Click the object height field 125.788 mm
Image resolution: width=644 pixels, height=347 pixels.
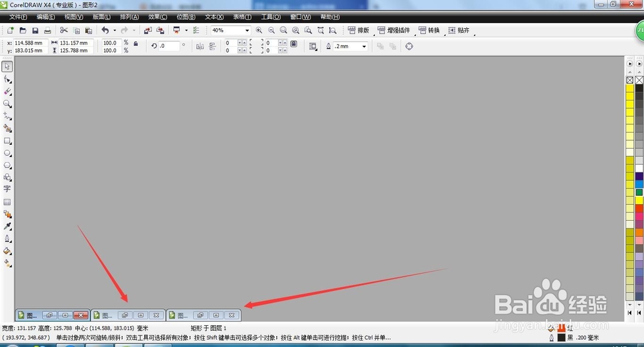pos(75,50)
